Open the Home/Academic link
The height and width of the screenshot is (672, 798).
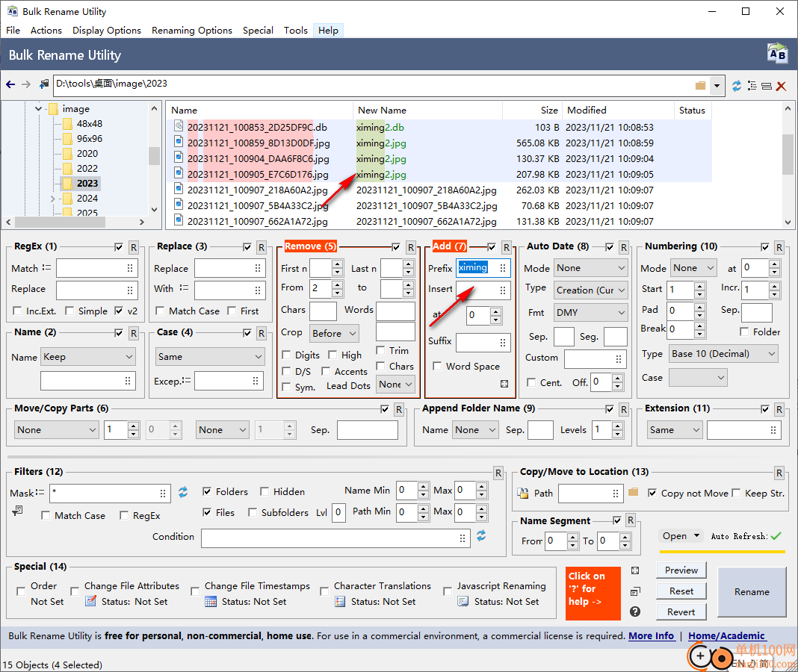coord(726,636)
